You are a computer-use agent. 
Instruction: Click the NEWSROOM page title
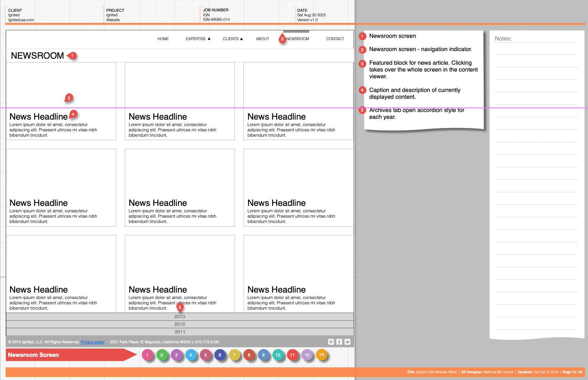(x=37, y=56)
